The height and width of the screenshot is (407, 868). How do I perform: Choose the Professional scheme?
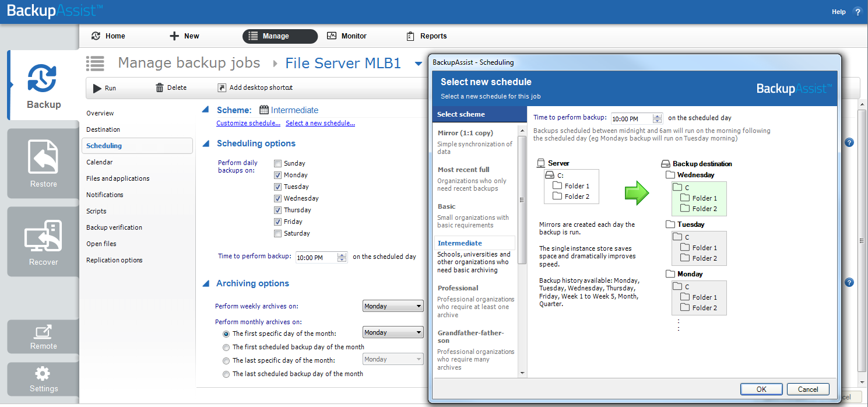pos(475,301)
